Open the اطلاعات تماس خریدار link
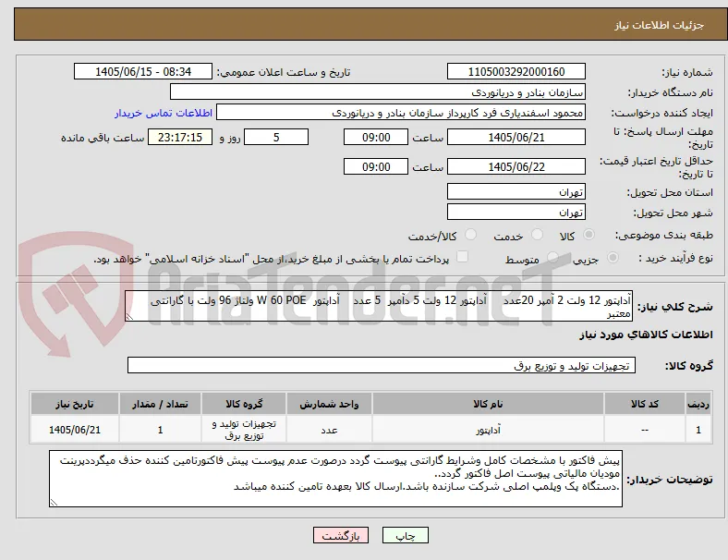The height and width of the screenshot is (560, 728). (x=164, y=113)
